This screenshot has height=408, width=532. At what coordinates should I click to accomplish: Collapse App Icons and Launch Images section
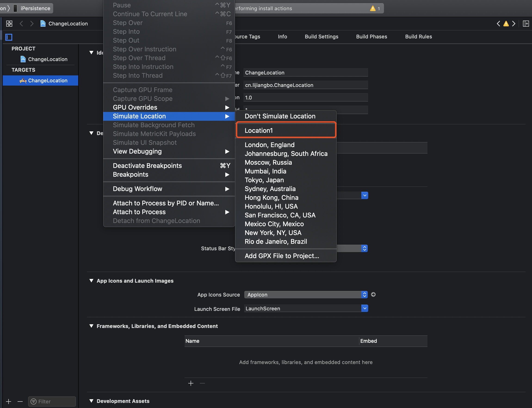pyautogui.click(x=91, y=281)
